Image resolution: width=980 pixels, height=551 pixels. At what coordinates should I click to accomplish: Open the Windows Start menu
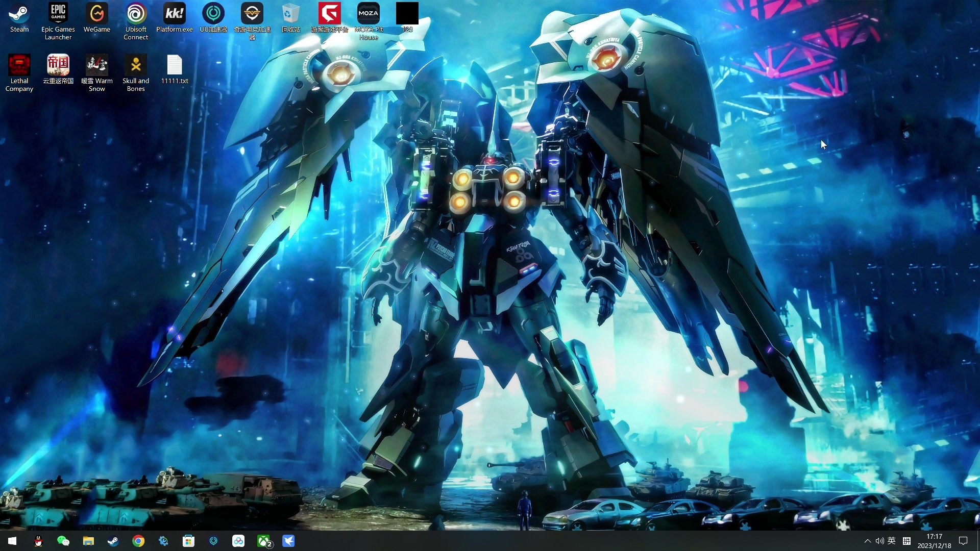tap(12, 541)
